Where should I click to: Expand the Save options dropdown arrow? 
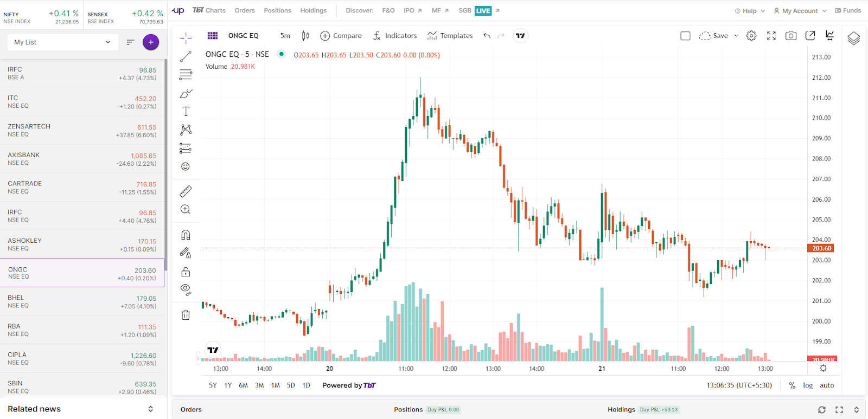(736, 36)
